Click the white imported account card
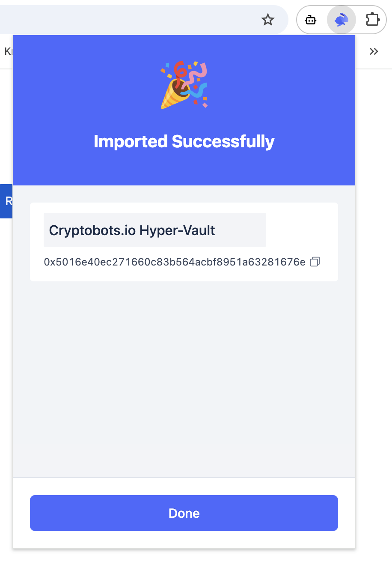The image size is (392, 573). (184, 242)
